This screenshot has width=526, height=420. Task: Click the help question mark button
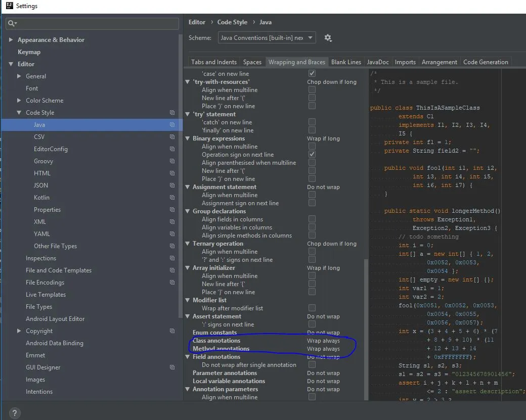click(15, 412)
